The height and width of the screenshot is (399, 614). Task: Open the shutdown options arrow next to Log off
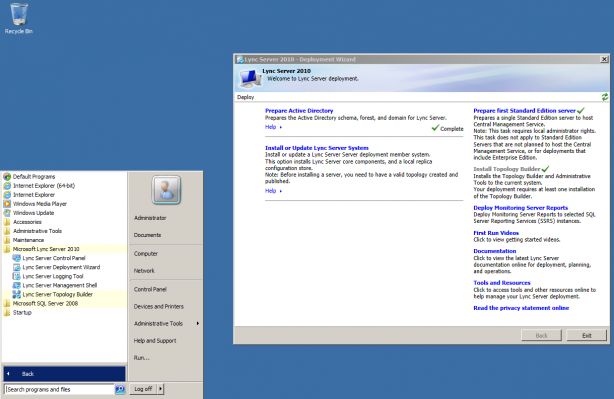160,389
